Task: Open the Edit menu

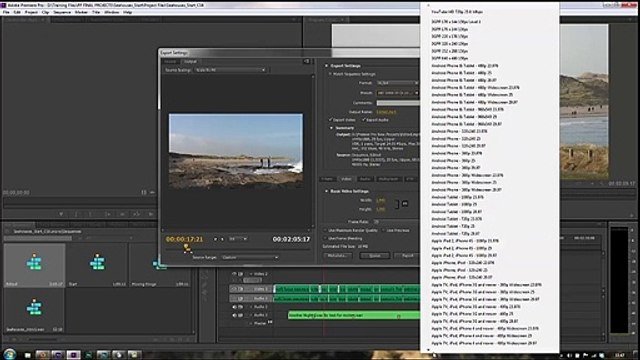Action: point(17,12)
